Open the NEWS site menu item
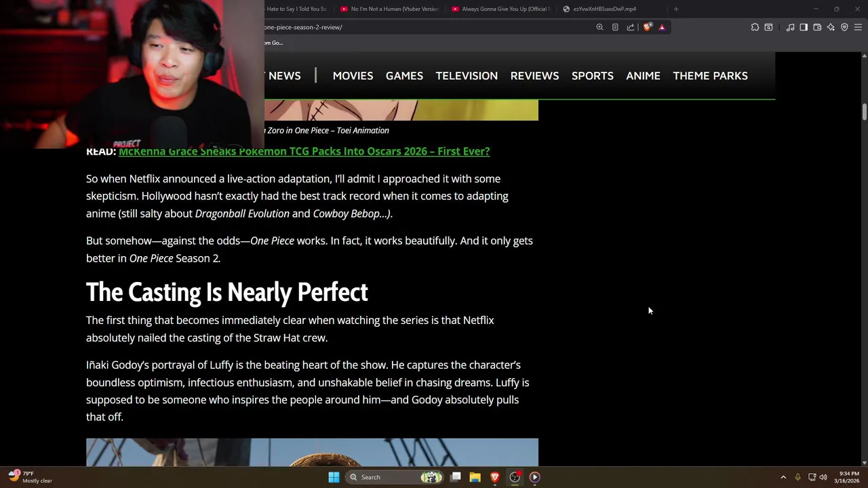This screenshot has height=488, width=868. tap(284, 76)
